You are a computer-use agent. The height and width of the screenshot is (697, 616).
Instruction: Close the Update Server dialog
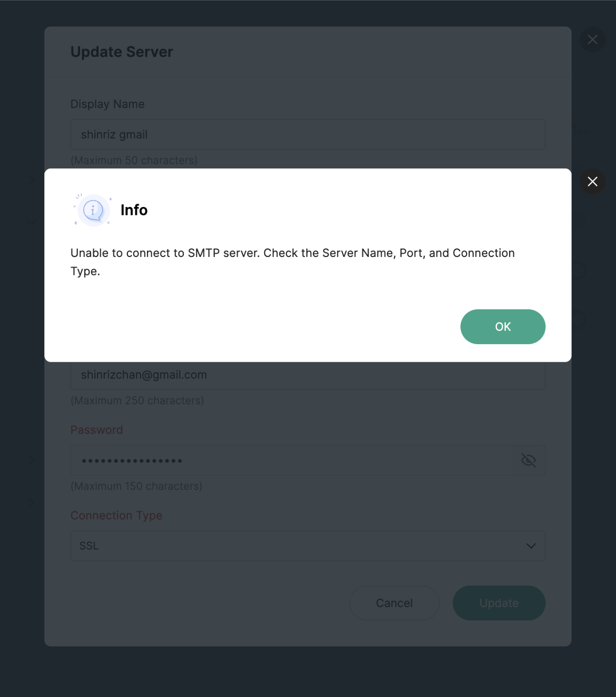pos(592,40)
